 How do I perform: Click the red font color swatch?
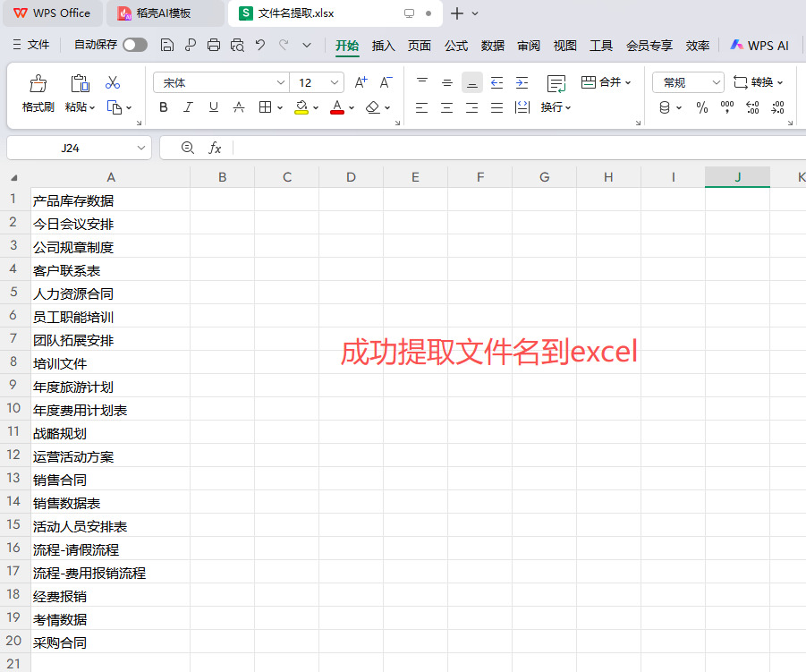[337, 107]
